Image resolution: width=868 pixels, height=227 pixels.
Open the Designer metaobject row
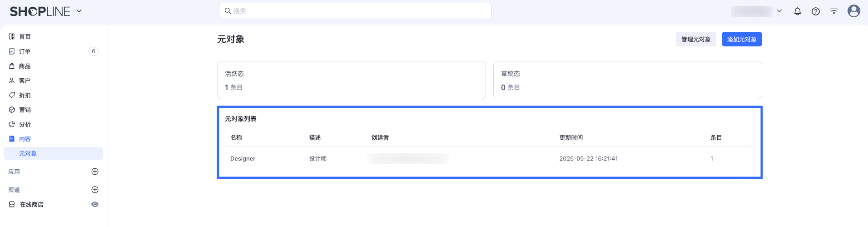pyautogui.click(x=490, y=158)
